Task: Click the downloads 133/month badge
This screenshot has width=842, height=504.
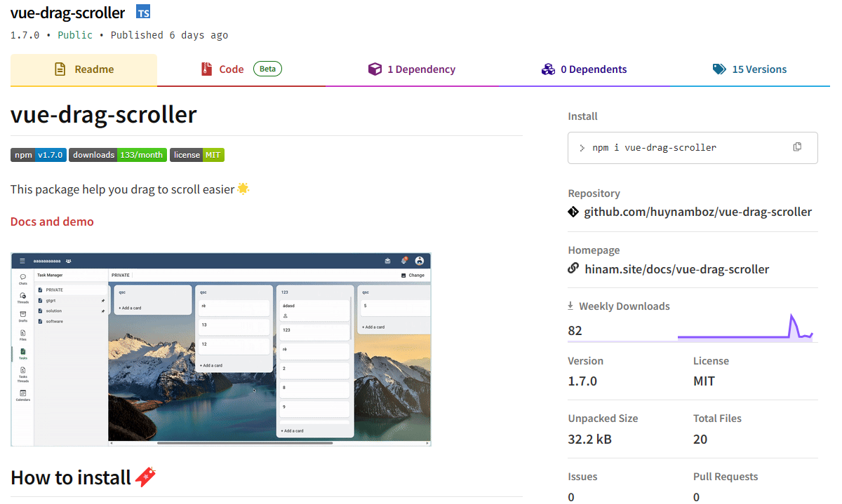Action: pos(118,155)
